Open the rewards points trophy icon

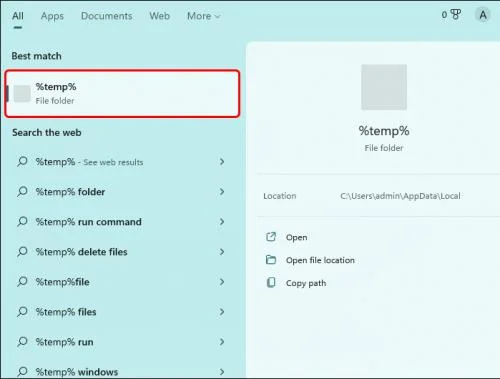click(x=456, y=15)
